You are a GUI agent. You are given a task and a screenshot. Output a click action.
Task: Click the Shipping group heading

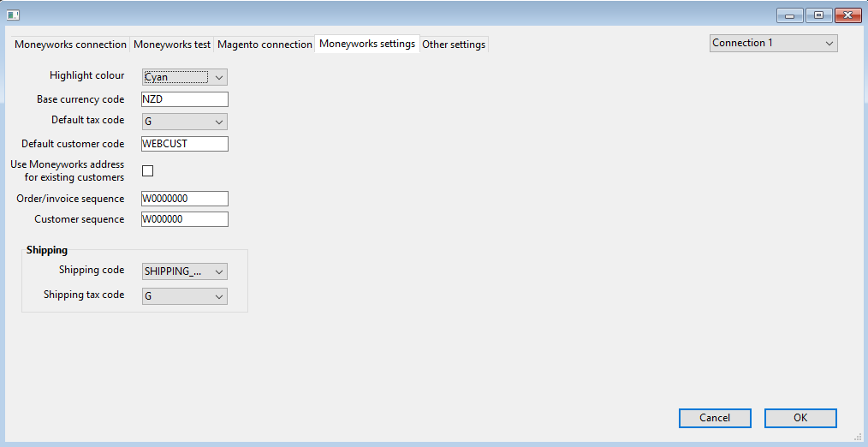(47, 250)
